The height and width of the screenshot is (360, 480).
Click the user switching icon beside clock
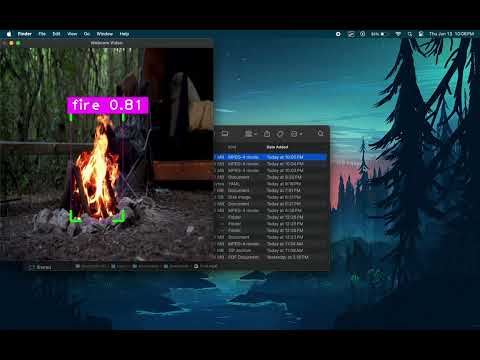(x=421, y=34)
